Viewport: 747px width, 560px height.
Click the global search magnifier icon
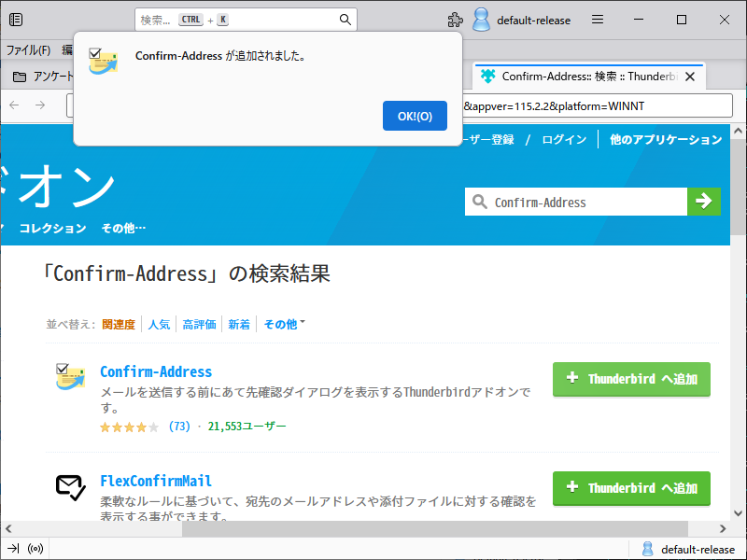pos(345,20)
